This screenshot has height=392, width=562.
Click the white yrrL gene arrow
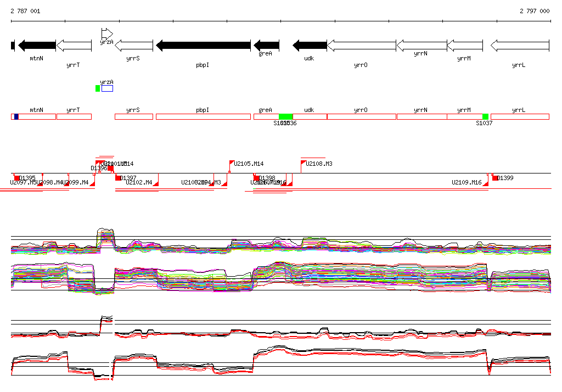point(520,46)
